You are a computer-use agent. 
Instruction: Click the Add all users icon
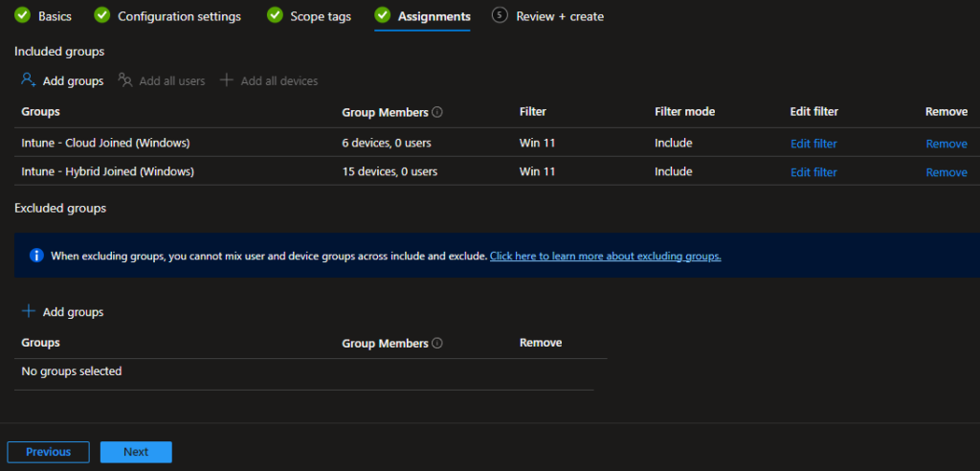[125, 80]
